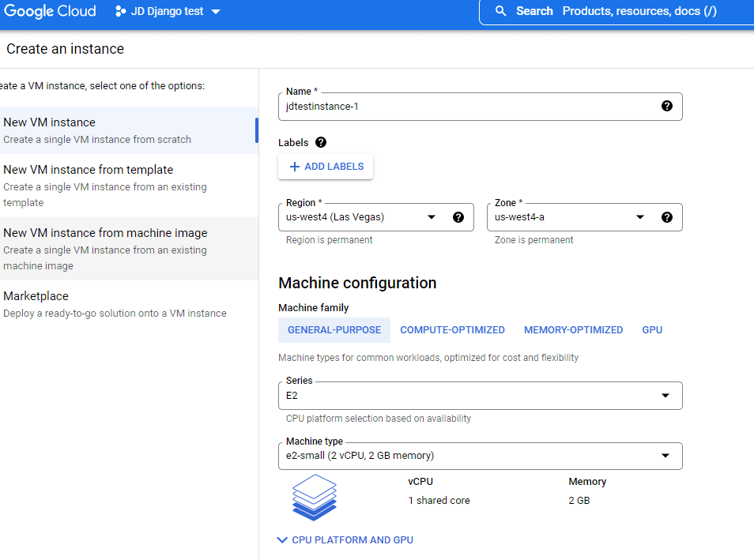
Task: Click the stacked layers machine icon
Action: pos(315,497)
